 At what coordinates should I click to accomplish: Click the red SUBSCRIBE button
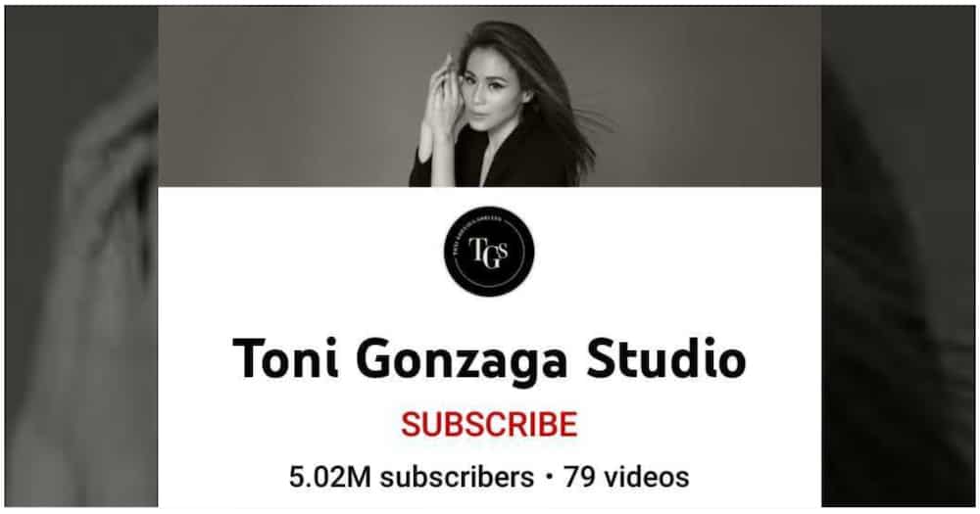[489, 424]
